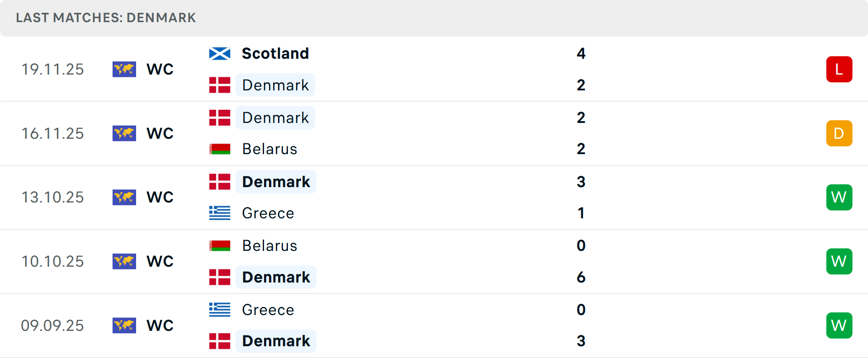Click Greece flag in the 13.10.25 match
Viewport: 868px width, 358px height.
220,213
